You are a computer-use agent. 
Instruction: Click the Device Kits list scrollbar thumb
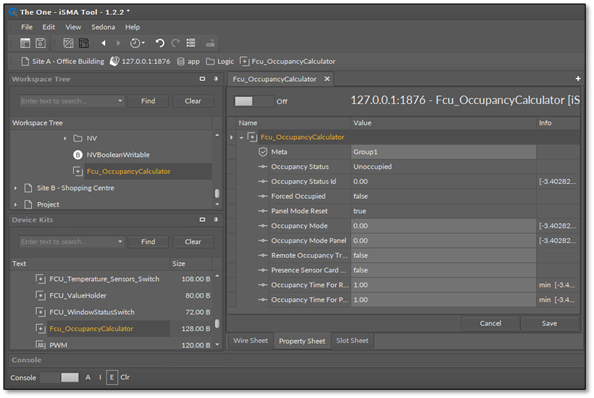point(217,323)
